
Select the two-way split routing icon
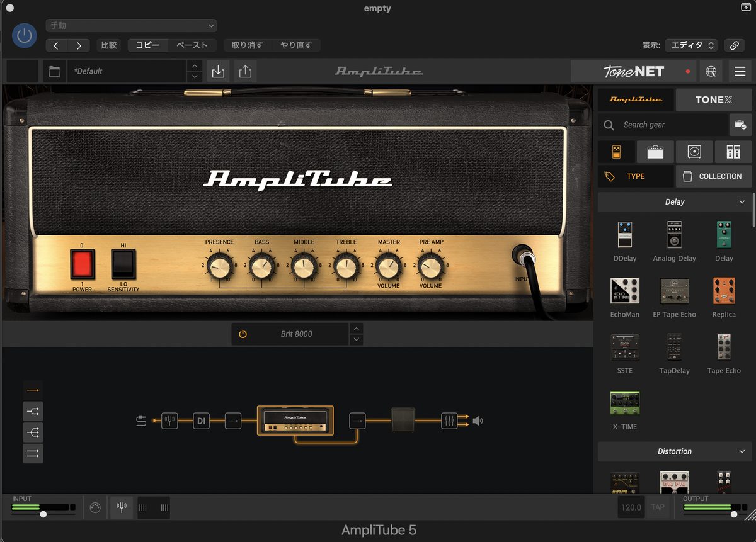click(33, 412)
